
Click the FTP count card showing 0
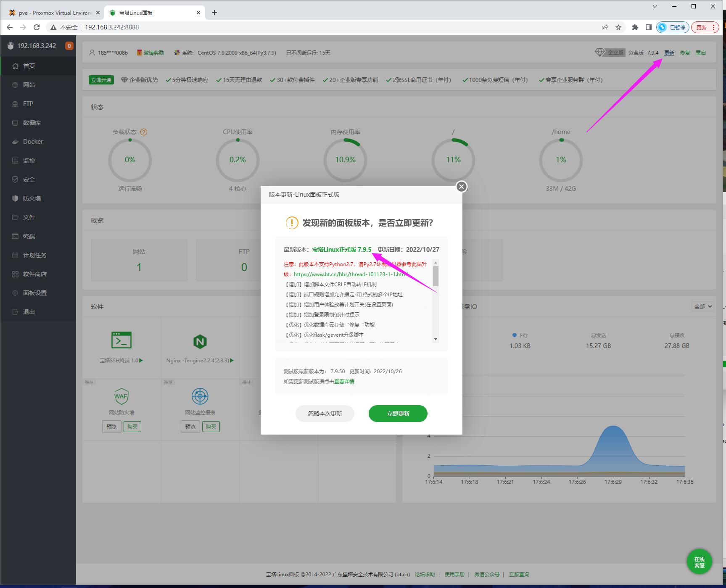coord(228,260)
